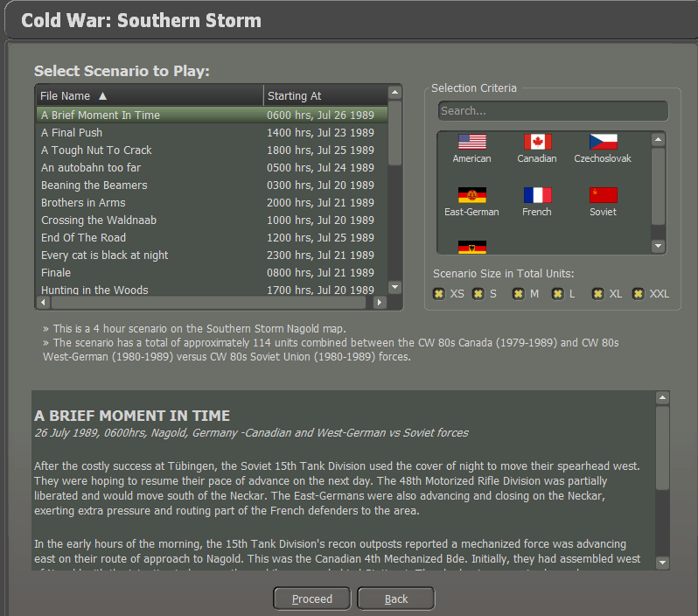Click scenario list scroll left arrow

coord(43,303)
